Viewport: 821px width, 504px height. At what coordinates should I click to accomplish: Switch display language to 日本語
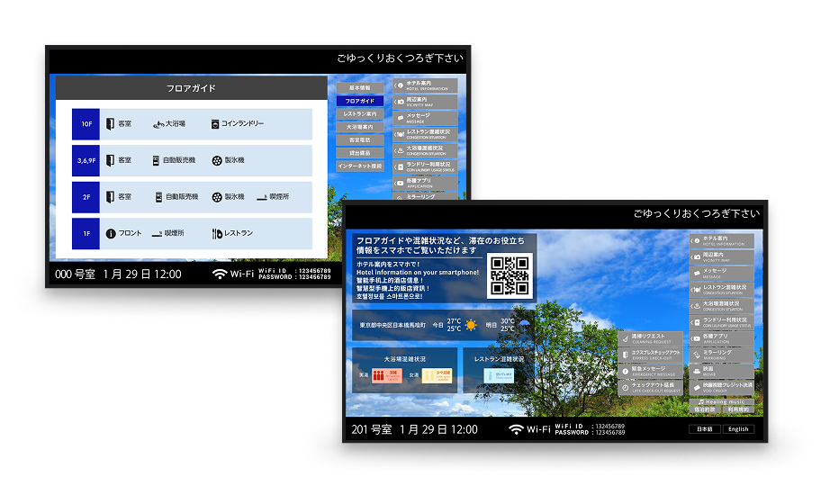click(705, 429)
